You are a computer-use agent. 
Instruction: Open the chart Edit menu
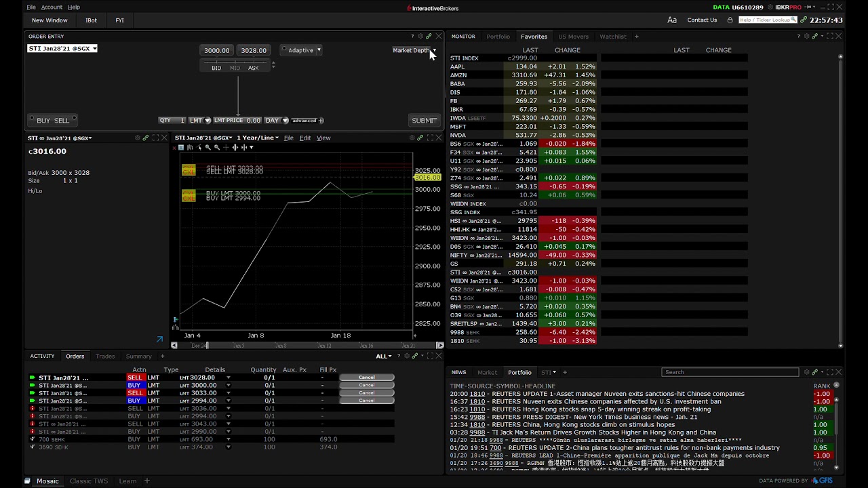[305, 138]
